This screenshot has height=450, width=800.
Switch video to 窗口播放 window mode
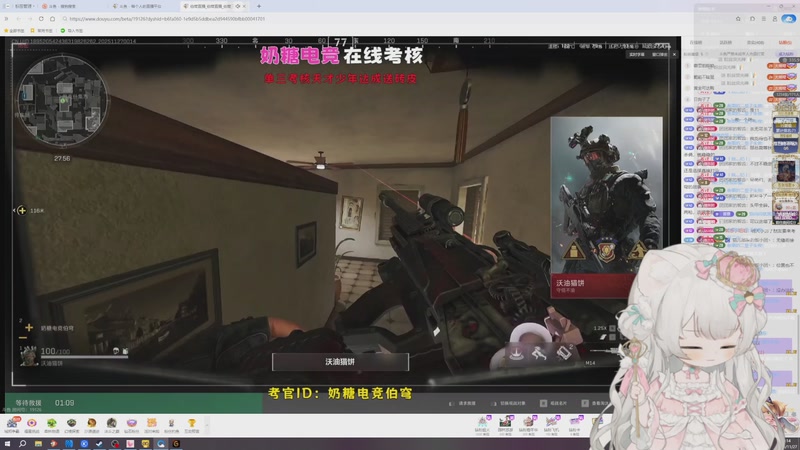click(x=659, y=54)
